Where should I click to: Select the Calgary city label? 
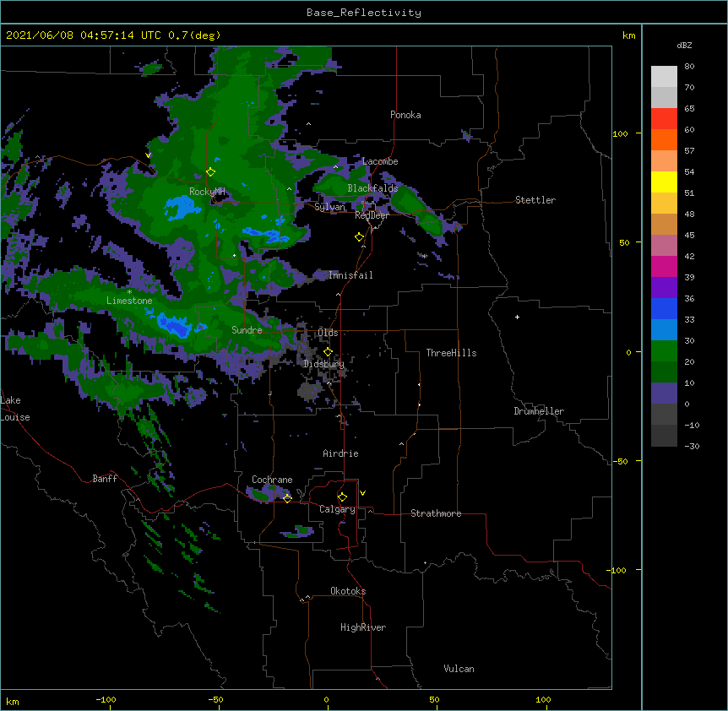337,509
